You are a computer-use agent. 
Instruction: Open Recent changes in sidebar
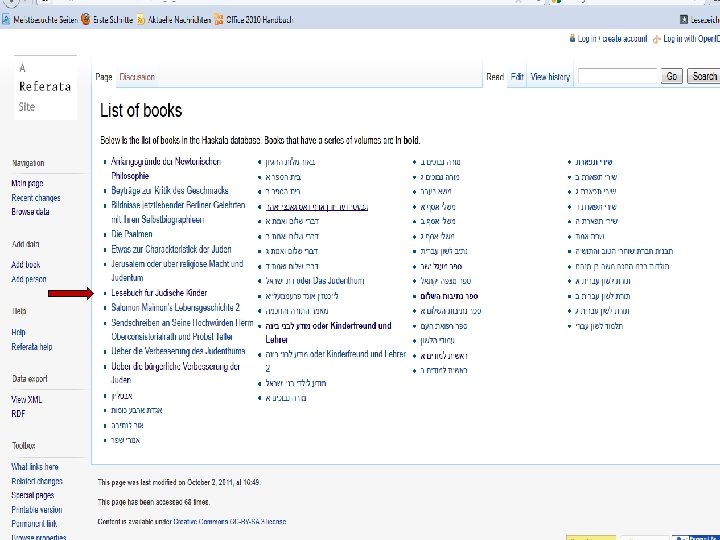(36, 198)
